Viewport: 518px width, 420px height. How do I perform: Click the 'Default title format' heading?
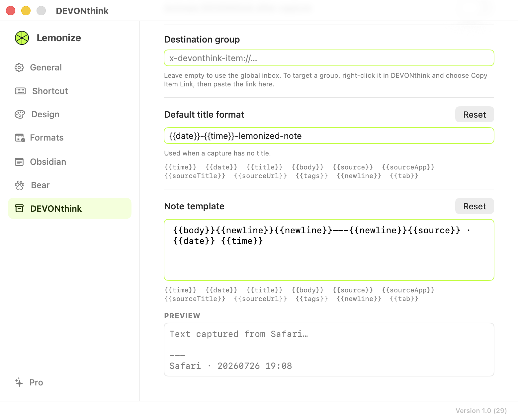204,115
